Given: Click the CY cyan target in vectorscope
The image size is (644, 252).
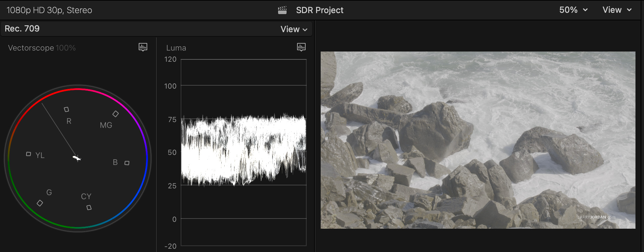Looking at the screenshot, I should (x=89, y=207).
